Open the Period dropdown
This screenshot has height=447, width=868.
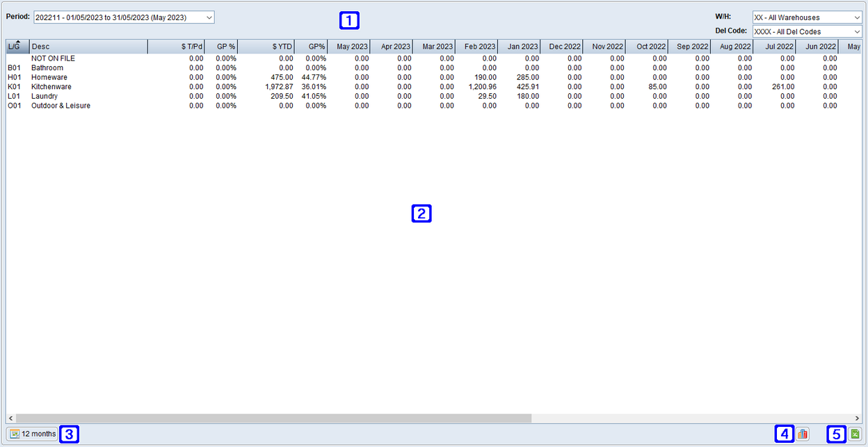pos(209,17)
